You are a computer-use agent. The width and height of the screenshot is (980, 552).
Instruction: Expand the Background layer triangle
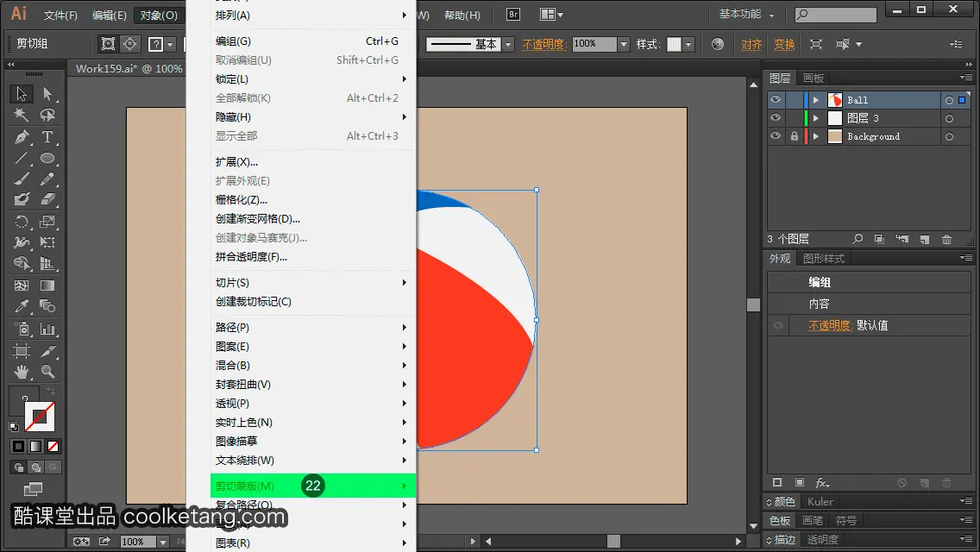[x=815, y=136]
